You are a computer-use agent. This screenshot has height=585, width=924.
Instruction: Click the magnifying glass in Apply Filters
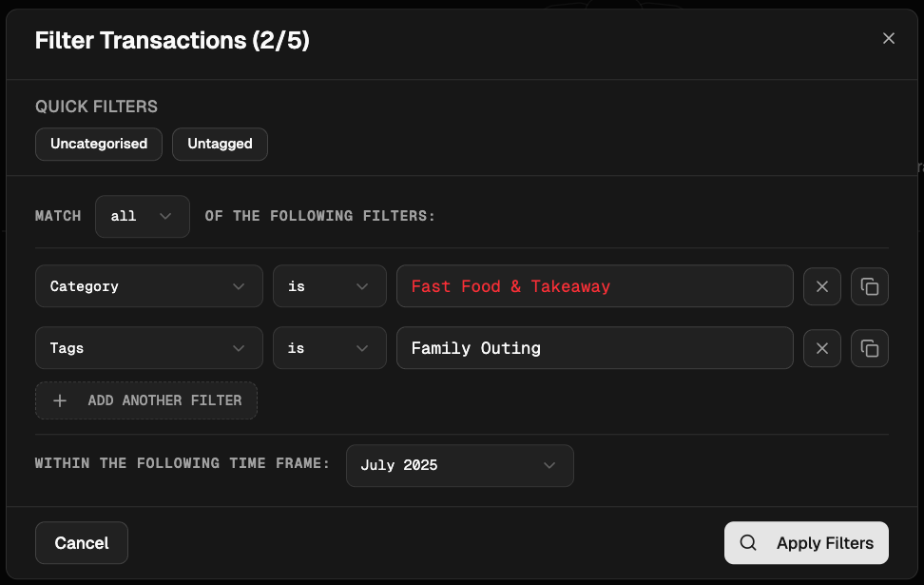click(748, 542)
